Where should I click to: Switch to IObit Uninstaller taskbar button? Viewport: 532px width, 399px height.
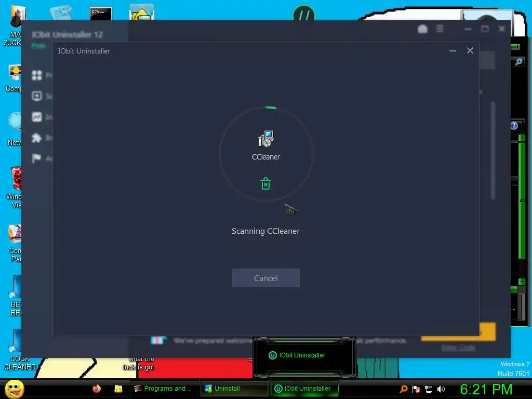304,389
